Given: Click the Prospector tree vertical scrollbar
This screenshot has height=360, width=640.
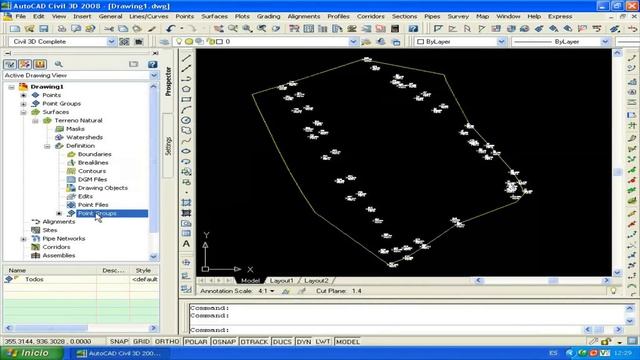Looking at the screenshot, I should (x=153, y=171).
